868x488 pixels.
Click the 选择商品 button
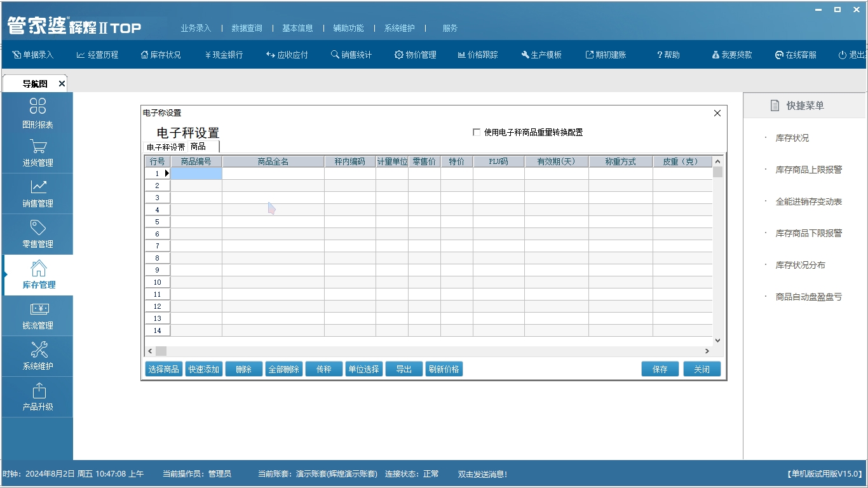pos(163,369)
